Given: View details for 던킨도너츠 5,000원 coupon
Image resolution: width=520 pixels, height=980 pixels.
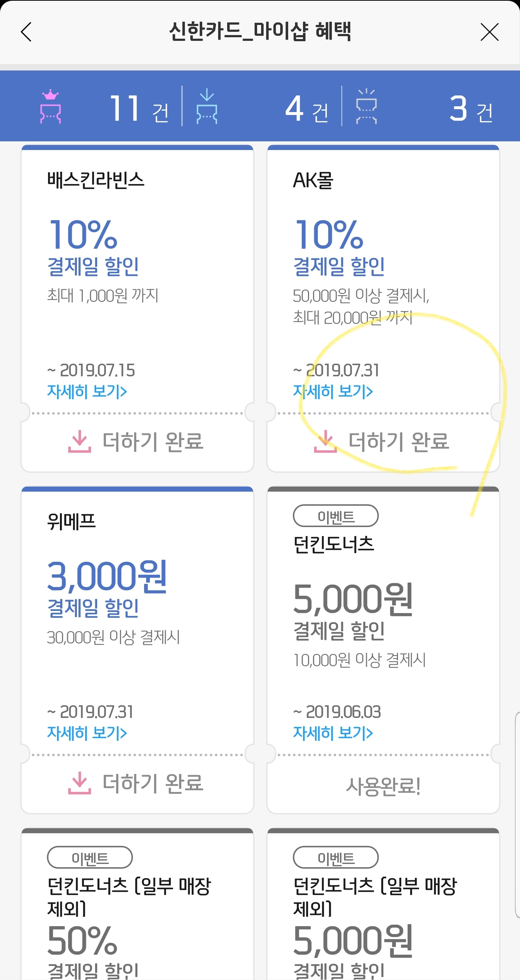Looking at the screenshot, I should [333, 733].
